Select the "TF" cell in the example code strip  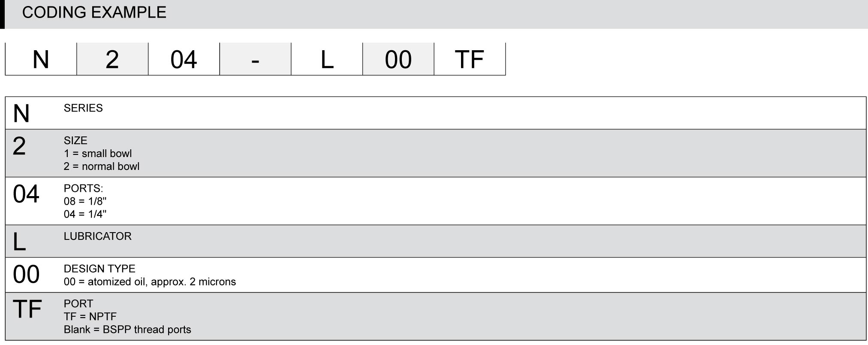click(470, 59)
